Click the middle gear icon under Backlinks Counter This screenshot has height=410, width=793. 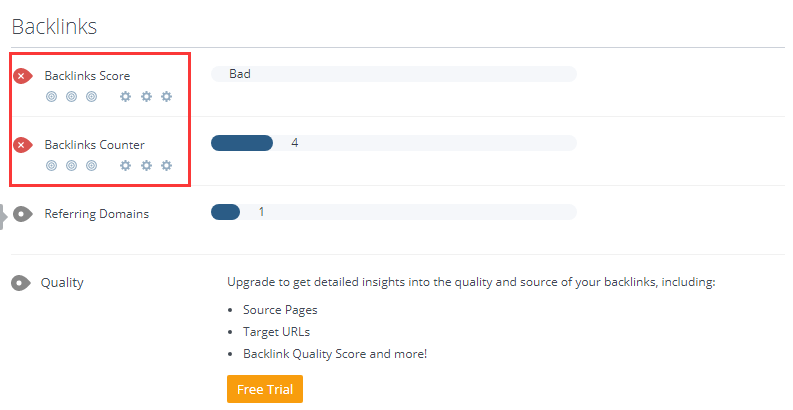click(x=146, y=166)
